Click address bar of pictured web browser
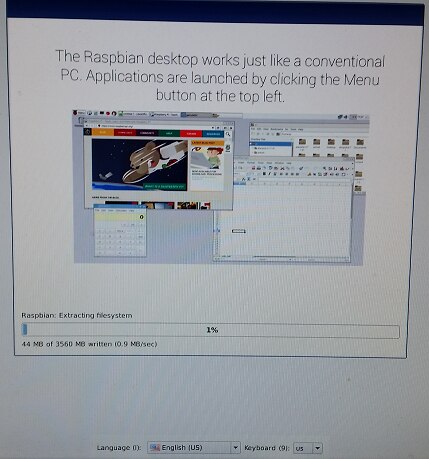 tap(153, 126)
